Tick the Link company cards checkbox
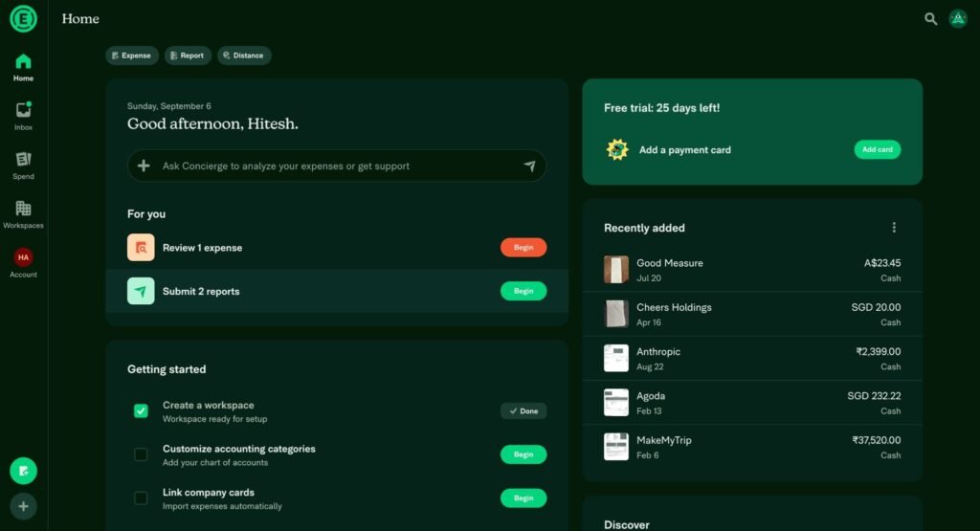 point(141,498)
